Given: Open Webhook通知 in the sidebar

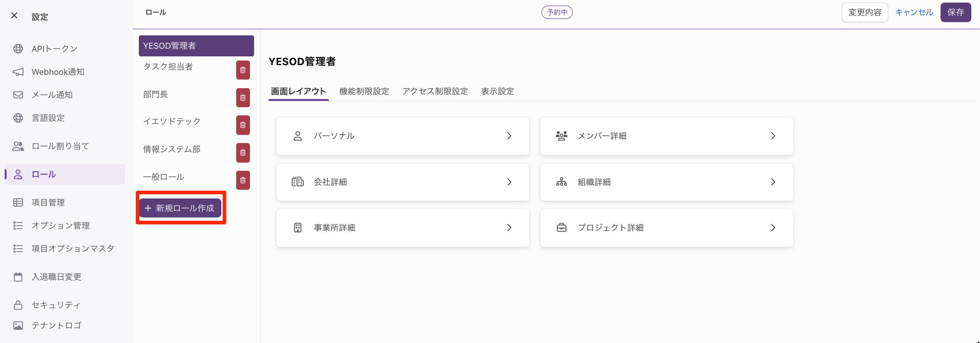Looking at the screenshot, I should coord(58,72).
